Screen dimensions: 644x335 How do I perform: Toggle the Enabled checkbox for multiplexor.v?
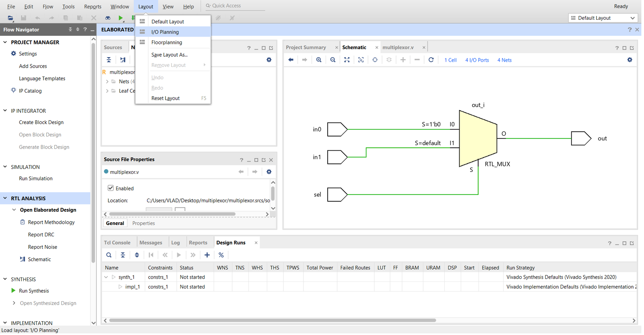coord(111,188)
